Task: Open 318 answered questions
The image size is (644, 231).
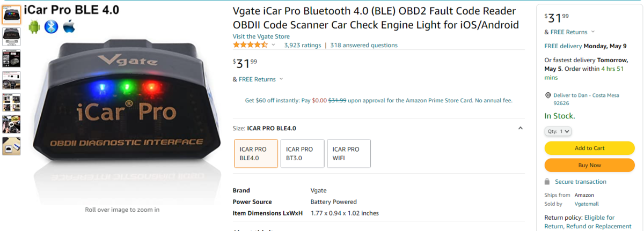Action: click(364, 45)
